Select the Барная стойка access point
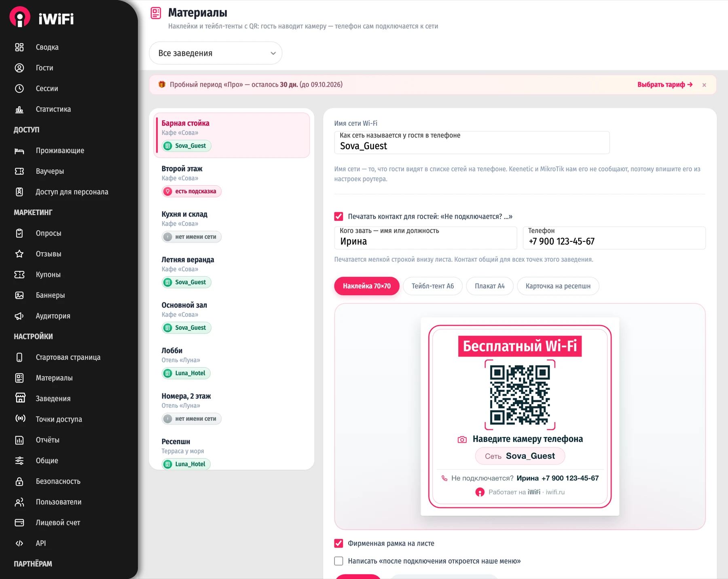This screenshot has height=579, width=728. point(232,135)
